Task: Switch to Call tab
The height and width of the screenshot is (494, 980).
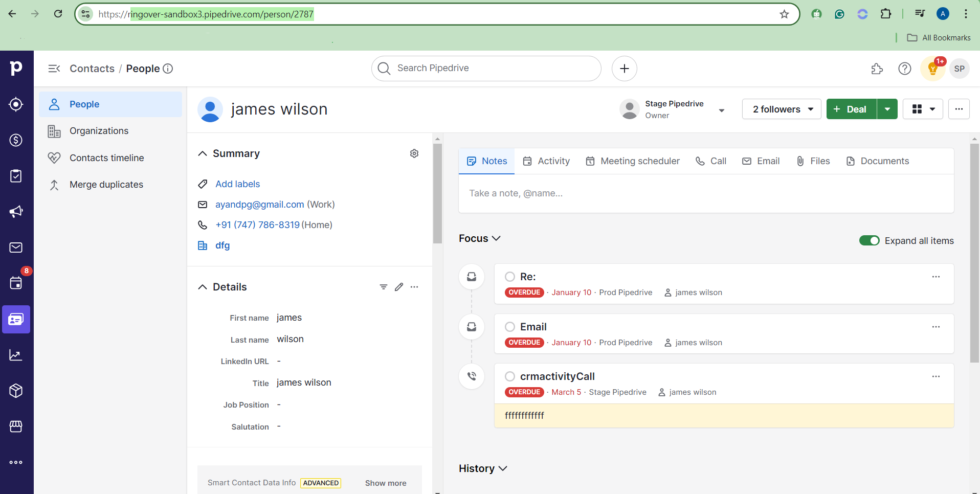Action: 711,161
